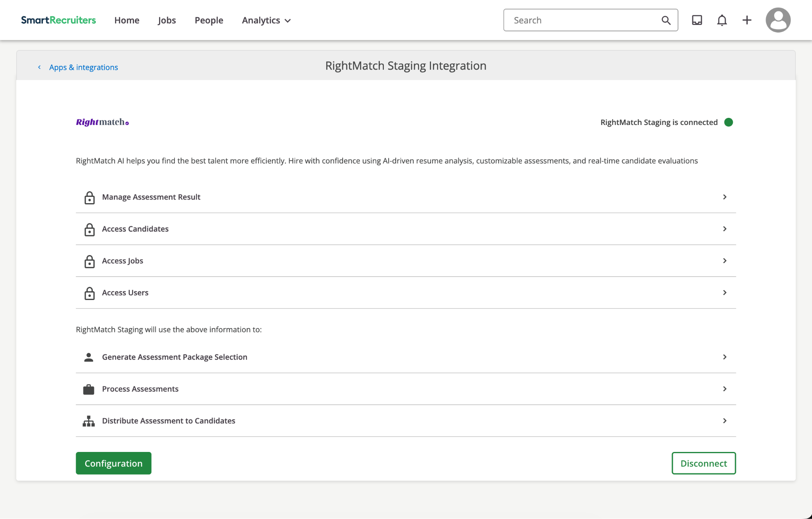Click lock icon beside Manage Assessment Result
812x519 pixels.
pos(90,197)
